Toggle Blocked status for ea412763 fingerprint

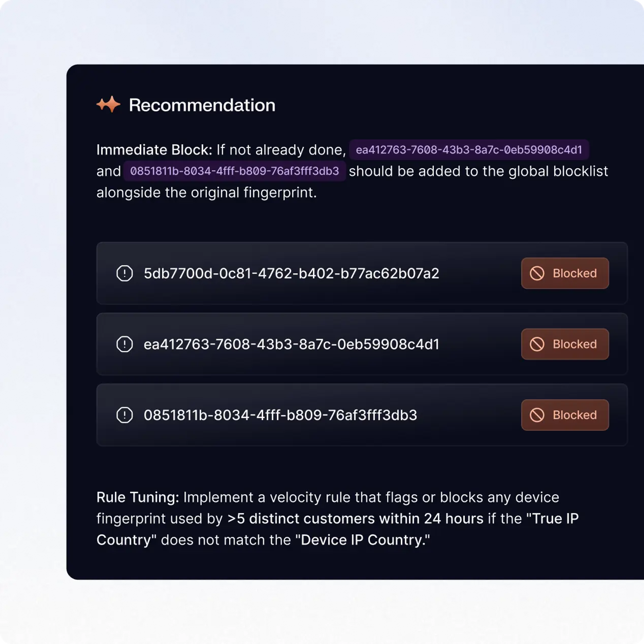coord(565,344)
